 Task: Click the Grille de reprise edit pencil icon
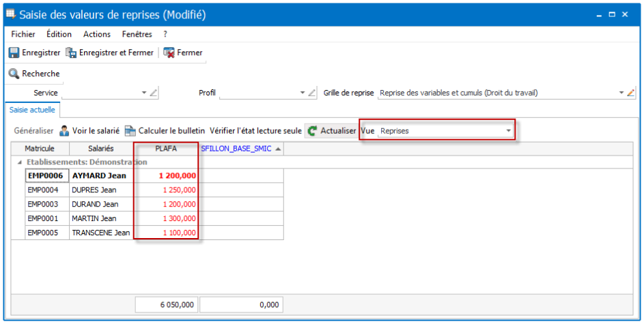(631, 93)
